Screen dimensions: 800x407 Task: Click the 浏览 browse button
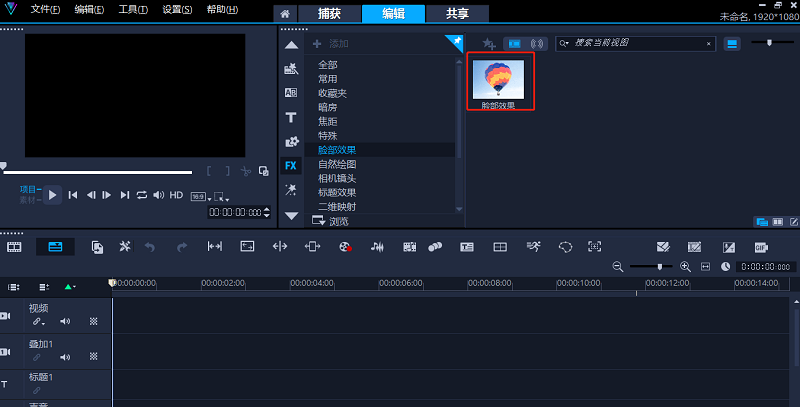coord(335,219)
